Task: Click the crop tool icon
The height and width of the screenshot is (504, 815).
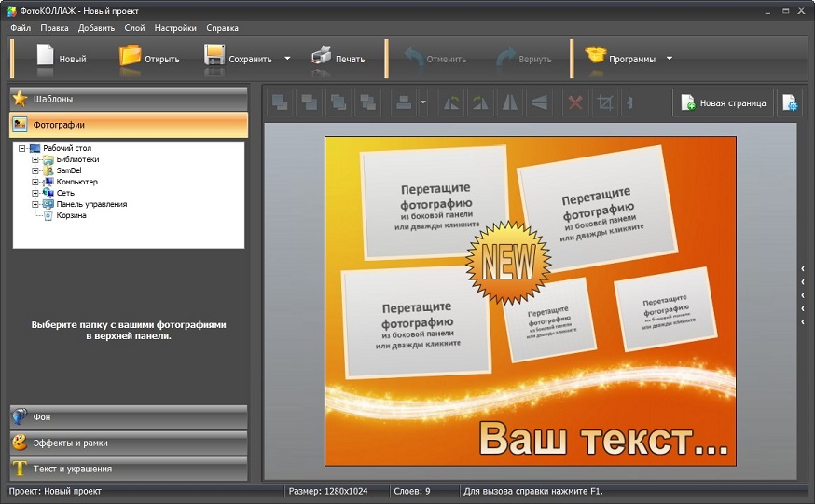Action: 605,102
